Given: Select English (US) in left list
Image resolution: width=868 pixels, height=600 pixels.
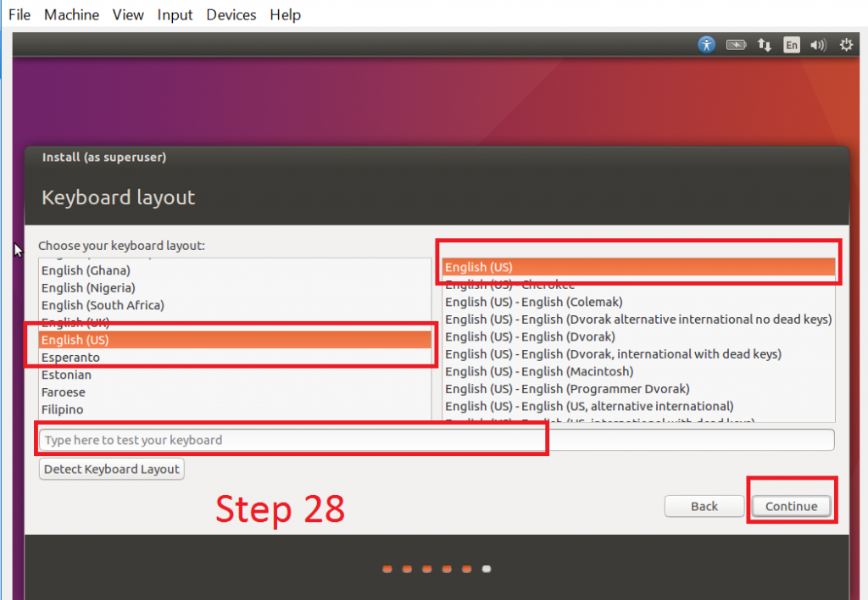Looking at the screenshot, I should click(235, 340).
